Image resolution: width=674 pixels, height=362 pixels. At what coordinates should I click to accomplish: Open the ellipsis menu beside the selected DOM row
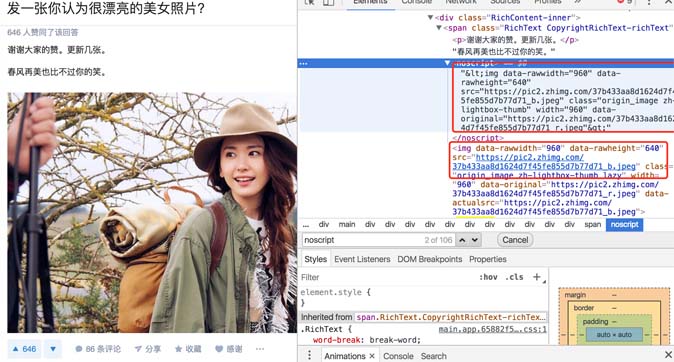(x=303, y=64)
